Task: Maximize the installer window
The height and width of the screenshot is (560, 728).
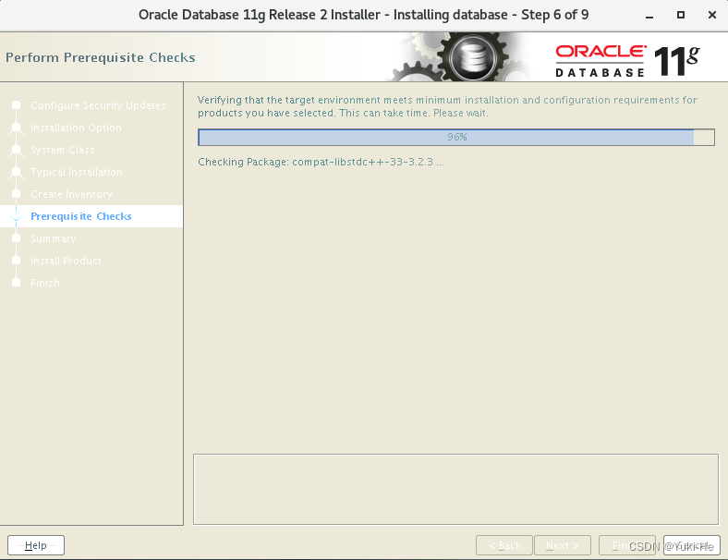Action: click(x=681, y=15)
